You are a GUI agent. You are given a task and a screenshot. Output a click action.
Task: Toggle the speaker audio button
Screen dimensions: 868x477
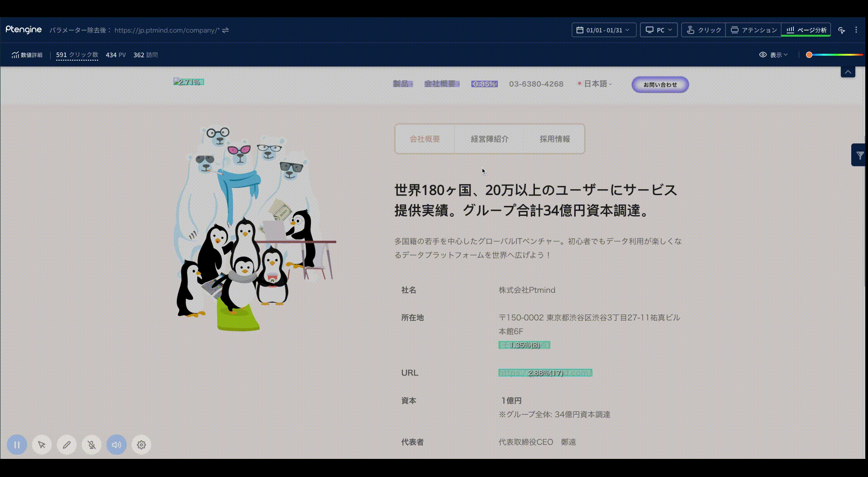116,445
